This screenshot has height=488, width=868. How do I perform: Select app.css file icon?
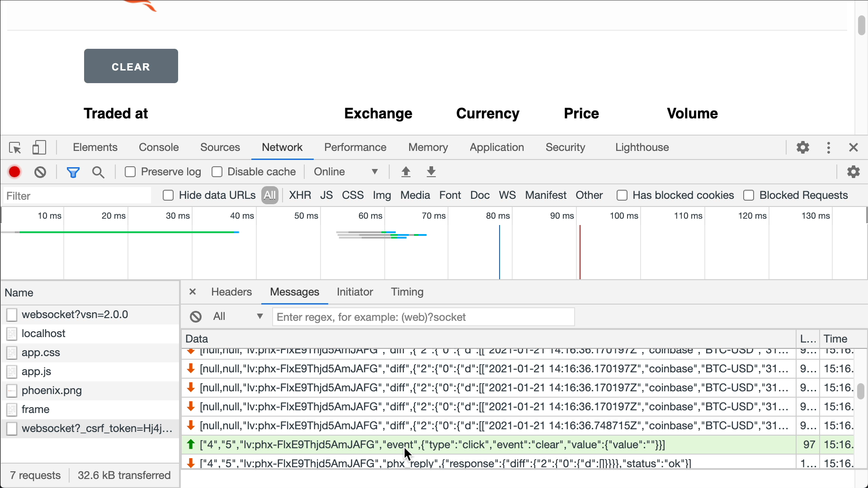[x=12, y=352]
